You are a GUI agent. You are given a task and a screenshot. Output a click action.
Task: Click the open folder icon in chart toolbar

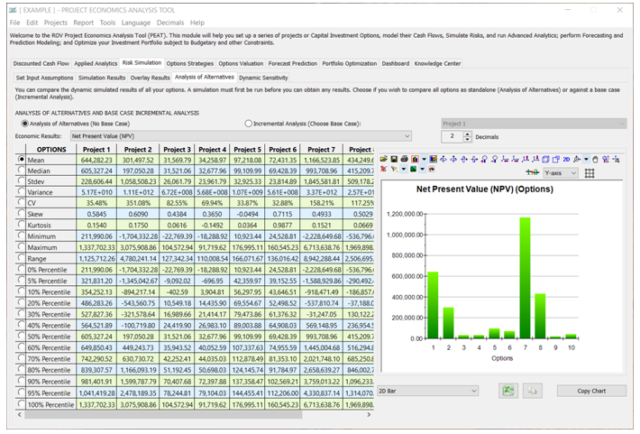(384, 159)
